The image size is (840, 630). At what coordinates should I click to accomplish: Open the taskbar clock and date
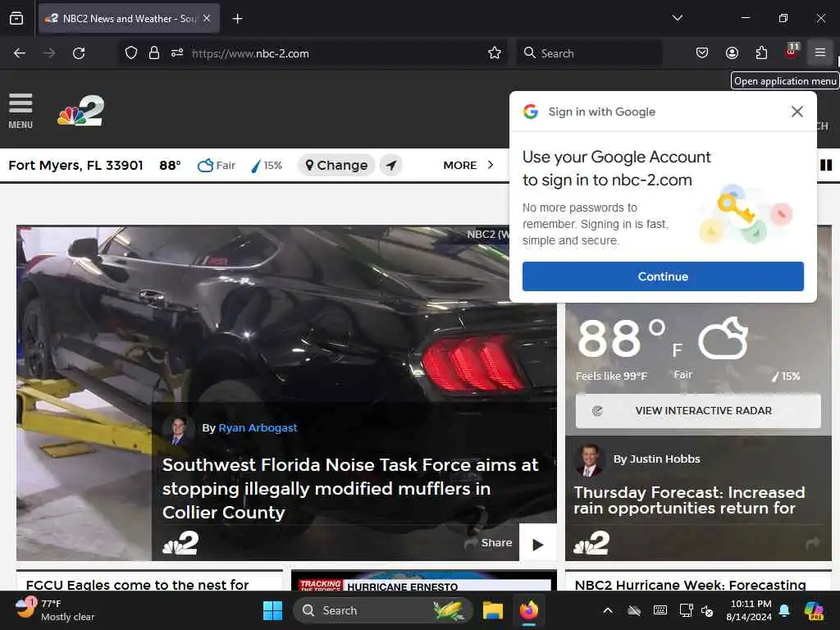748,610
